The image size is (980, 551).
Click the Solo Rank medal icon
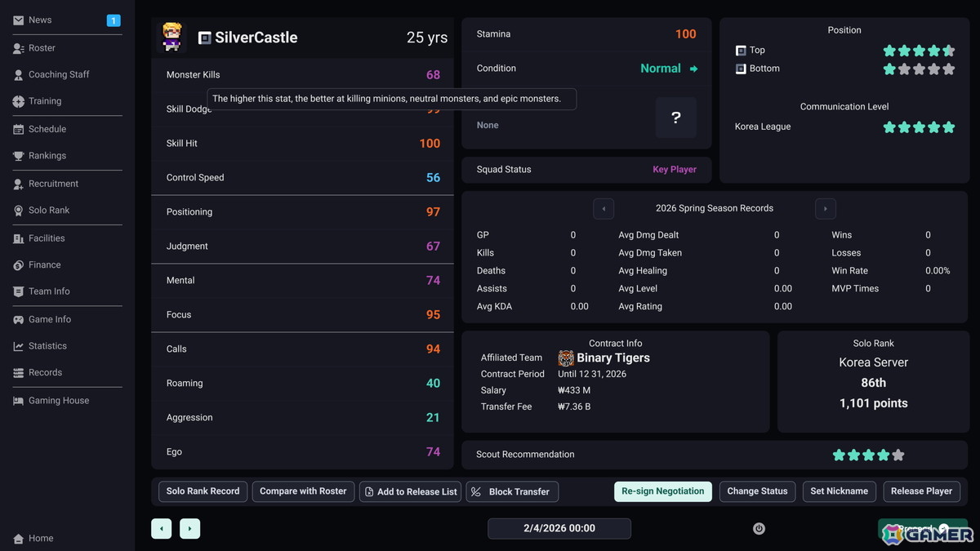pyautogui.click(x=18, y=211)
